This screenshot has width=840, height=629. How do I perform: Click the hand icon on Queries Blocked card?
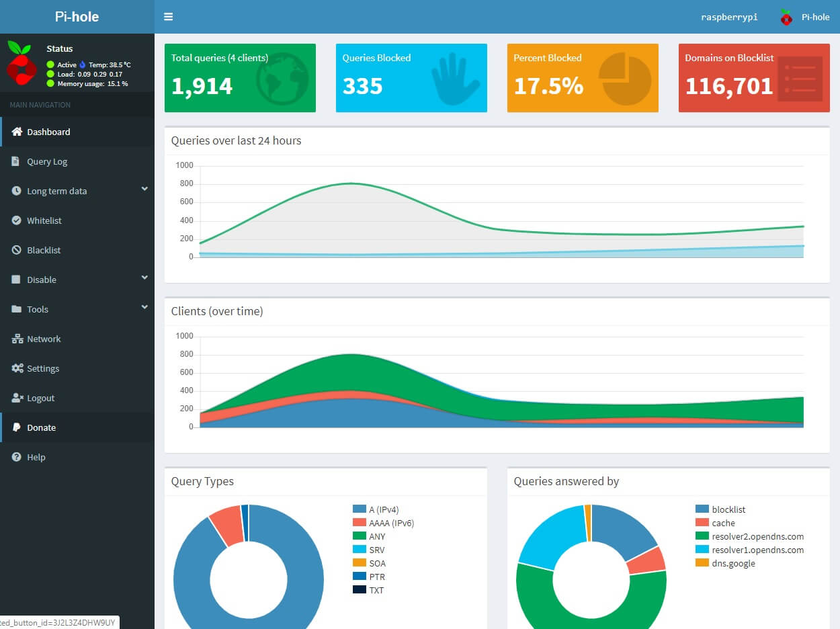click(456, 80)
